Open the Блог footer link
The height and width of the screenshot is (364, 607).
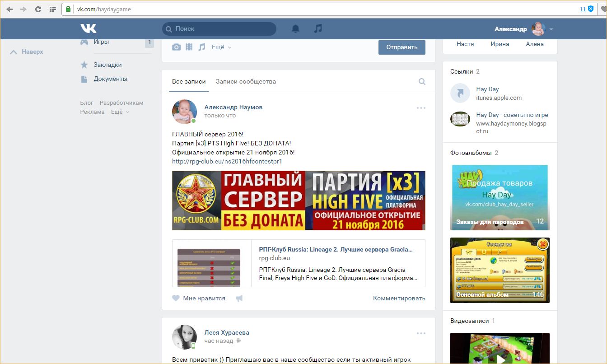87,103
